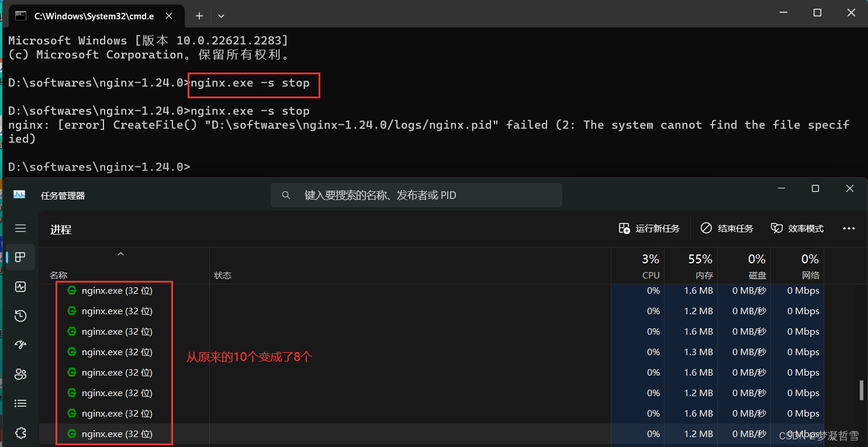This screenshot has height=447, width=868.
Task: Toggle Task Manager hamburger navigation menu
Action: click(x=20, y=228)
